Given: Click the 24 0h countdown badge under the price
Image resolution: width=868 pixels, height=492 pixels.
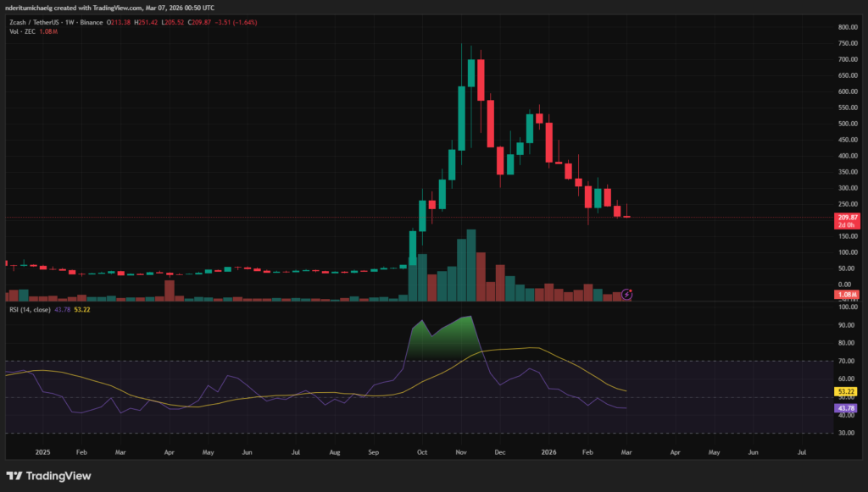Looking at the screenshot, I should click(849, 226).
